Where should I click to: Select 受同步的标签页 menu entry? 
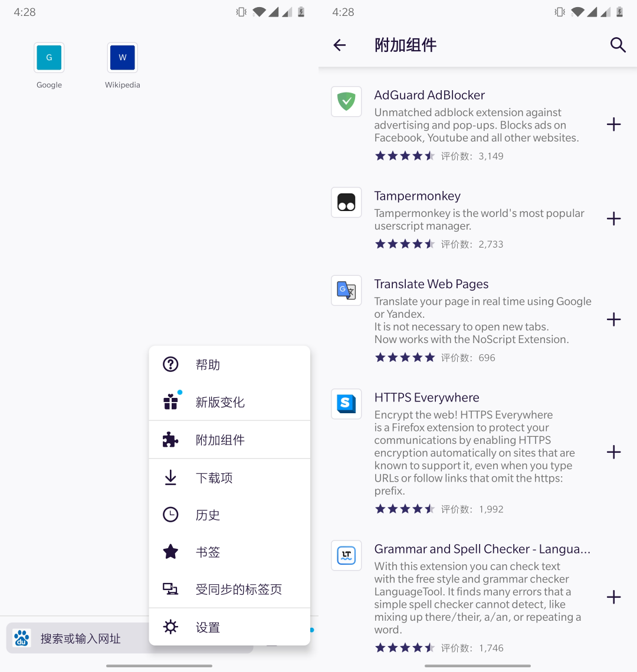pos(229,589)
